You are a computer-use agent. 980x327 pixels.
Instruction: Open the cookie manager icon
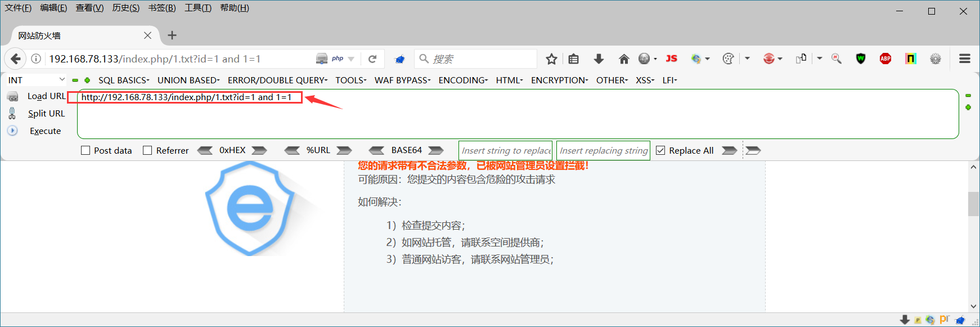tap(728, 59)
